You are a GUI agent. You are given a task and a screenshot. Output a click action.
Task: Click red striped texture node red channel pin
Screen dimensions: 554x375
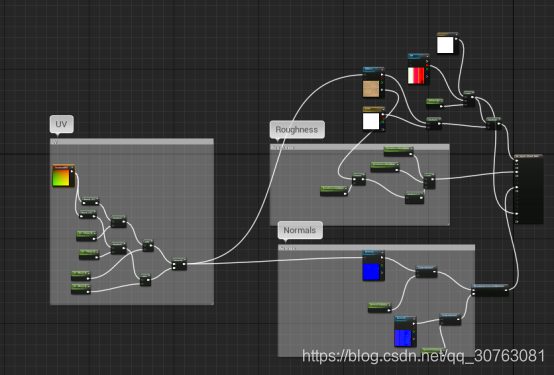click(427, 65)
